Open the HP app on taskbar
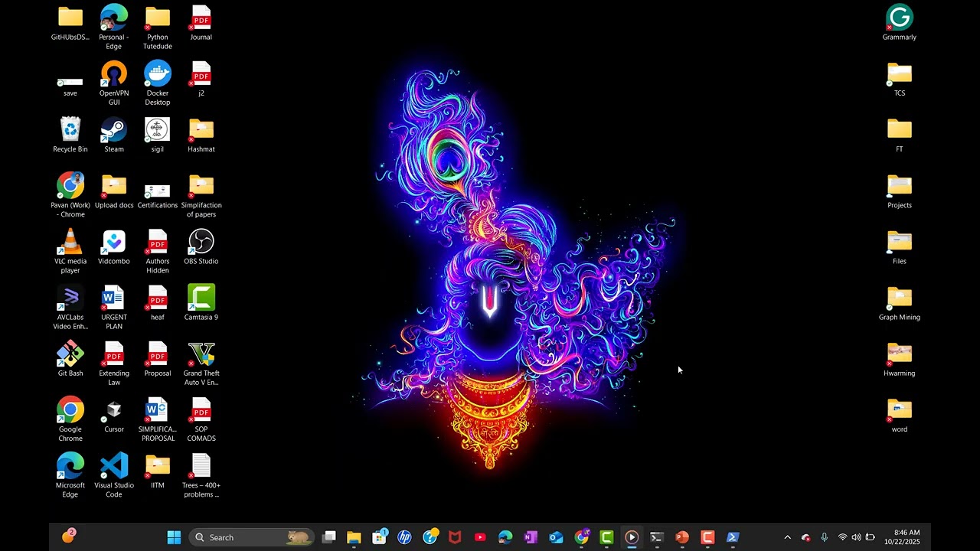Image resolution: width=980 pixels, height=551 pixels. pyautogui.click(x=404, y=537)
